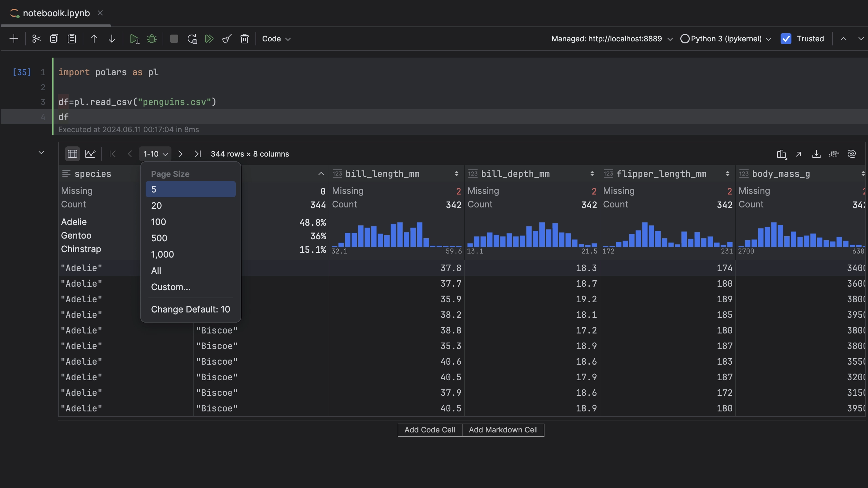Cut the selected cell with scissors icon
The image size is (868, 488).
coord(36,39)
